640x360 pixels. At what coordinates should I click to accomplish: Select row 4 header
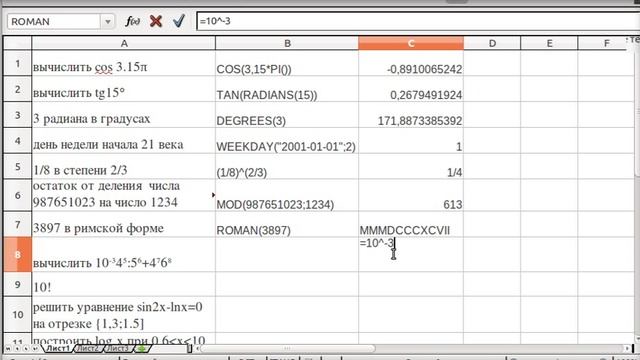pos(18,140)
